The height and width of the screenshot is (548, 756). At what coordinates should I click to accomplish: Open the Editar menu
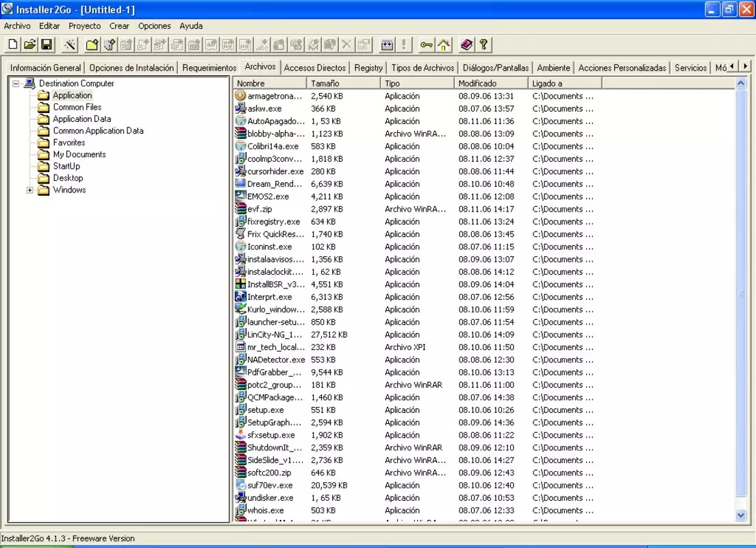pos(50,26)
